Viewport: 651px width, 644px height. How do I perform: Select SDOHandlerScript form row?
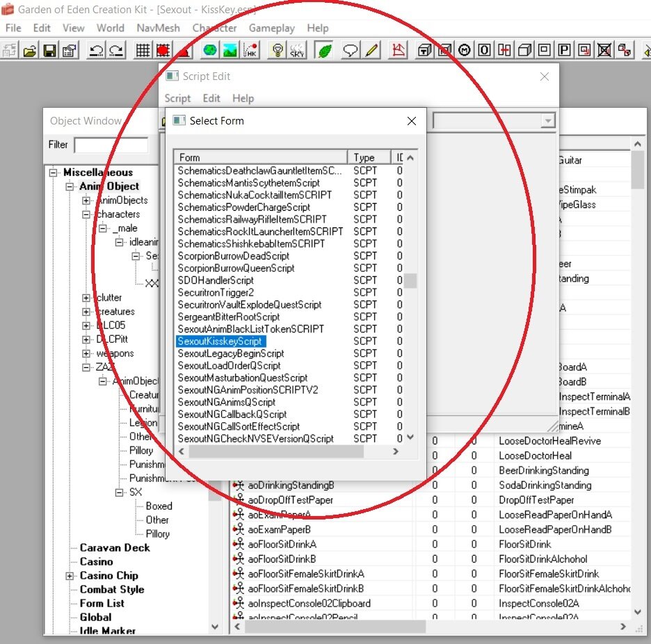pos(216,280)
